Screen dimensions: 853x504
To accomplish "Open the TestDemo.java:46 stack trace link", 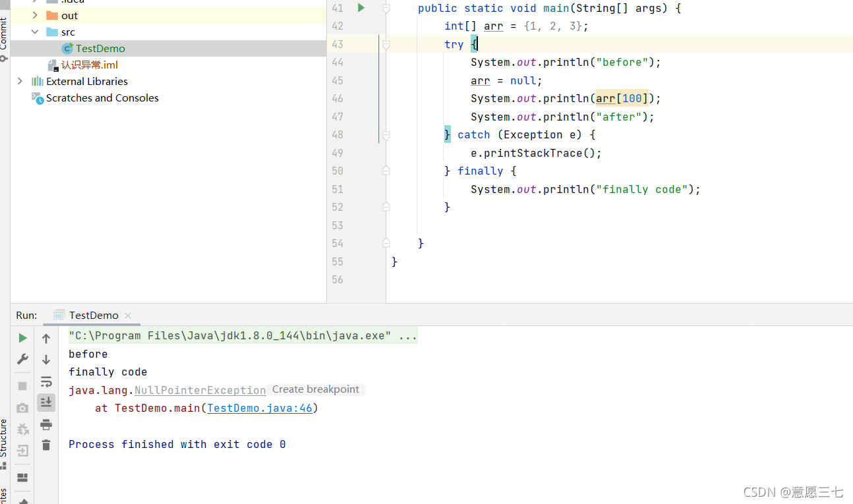I will 260,408.
